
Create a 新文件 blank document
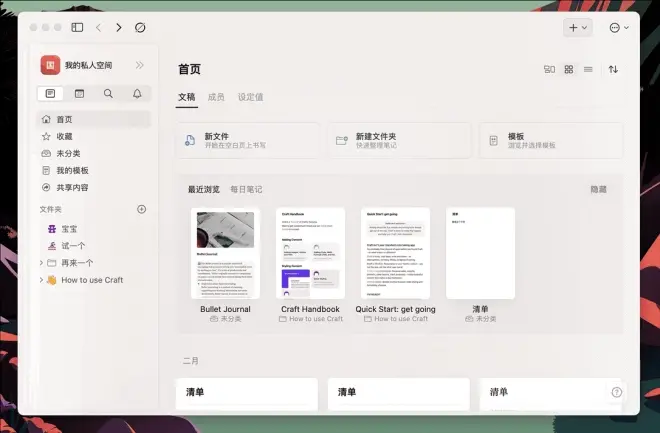248,141
